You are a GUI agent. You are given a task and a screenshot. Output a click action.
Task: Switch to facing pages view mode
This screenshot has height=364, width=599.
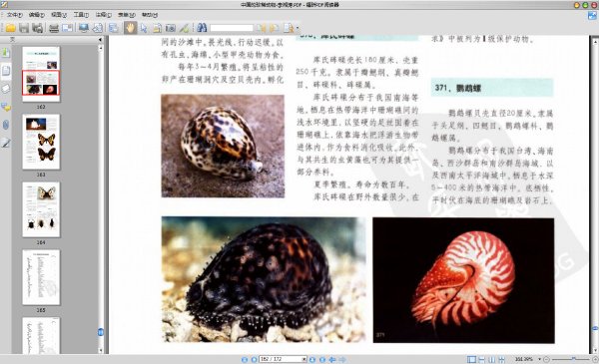[x=491, y=359]
